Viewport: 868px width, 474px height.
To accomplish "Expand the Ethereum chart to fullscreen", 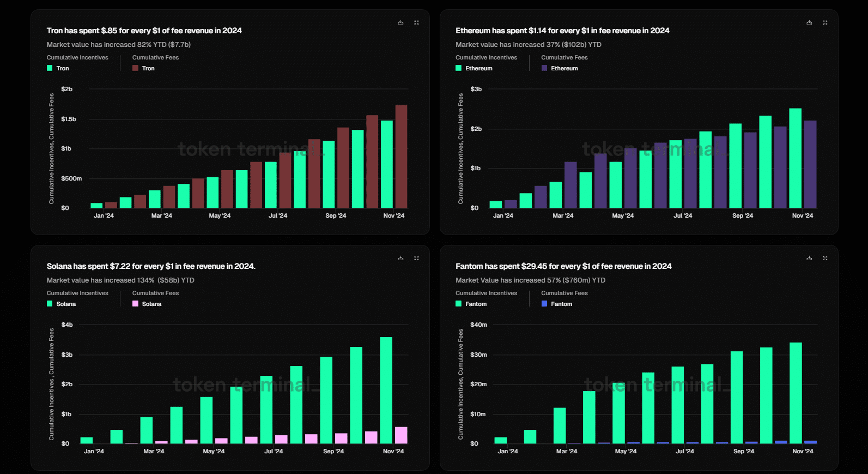I will pos(825,22).
